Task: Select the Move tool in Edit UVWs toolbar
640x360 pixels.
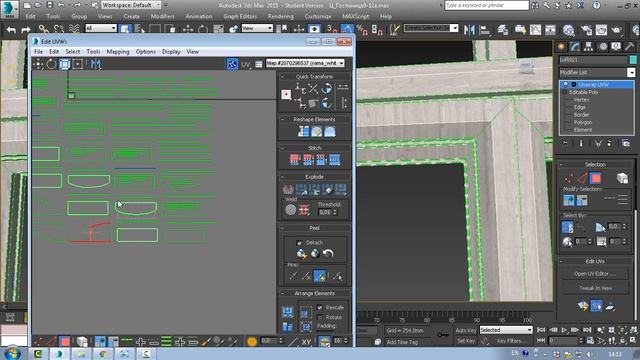Action: click(38, 64)
